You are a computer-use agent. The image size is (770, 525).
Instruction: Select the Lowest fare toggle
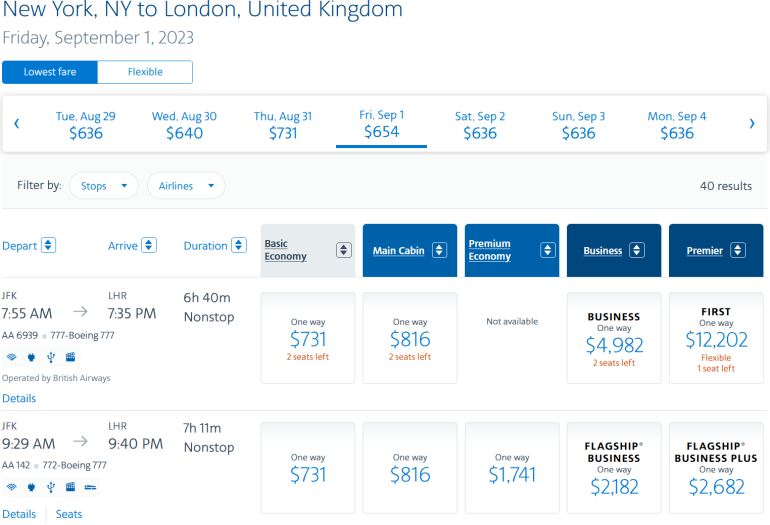tap(51, 72)
